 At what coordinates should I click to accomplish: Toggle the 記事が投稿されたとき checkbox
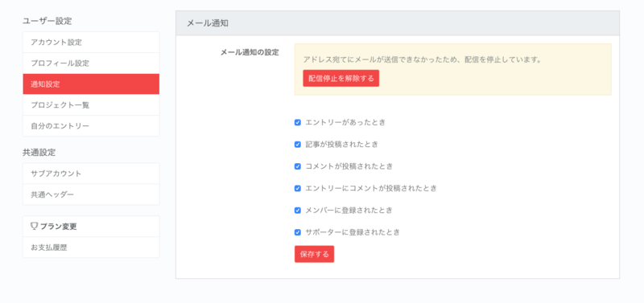(x=298, y=145)
